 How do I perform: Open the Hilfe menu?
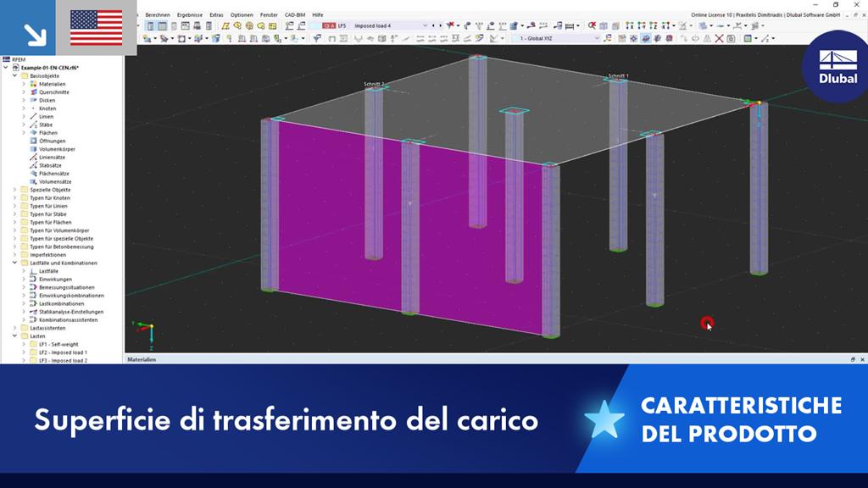[318, 15]
